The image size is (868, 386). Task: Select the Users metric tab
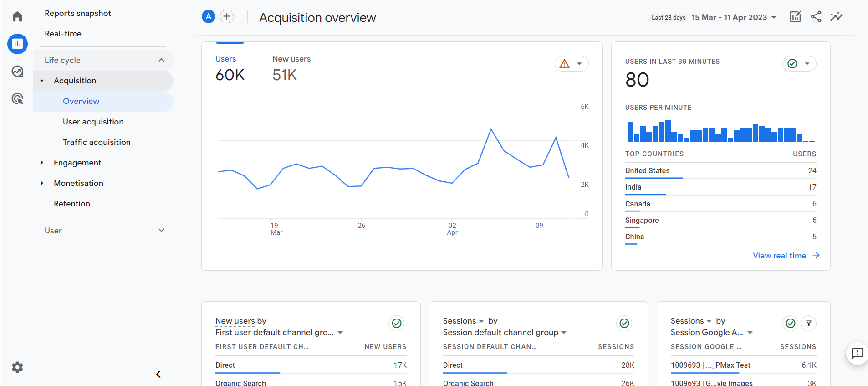pyautogui.click(x=226, y=59)
